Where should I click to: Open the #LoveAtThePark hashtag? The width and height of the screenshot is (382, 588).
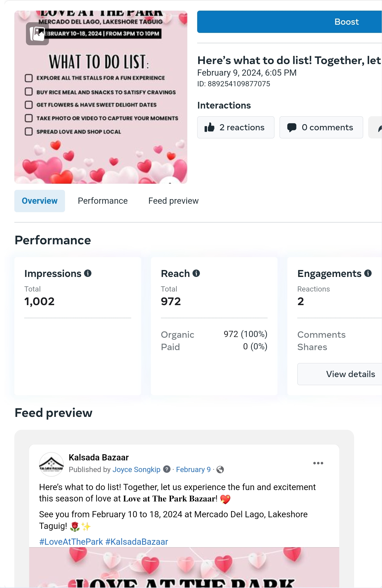tap(71, 542)
